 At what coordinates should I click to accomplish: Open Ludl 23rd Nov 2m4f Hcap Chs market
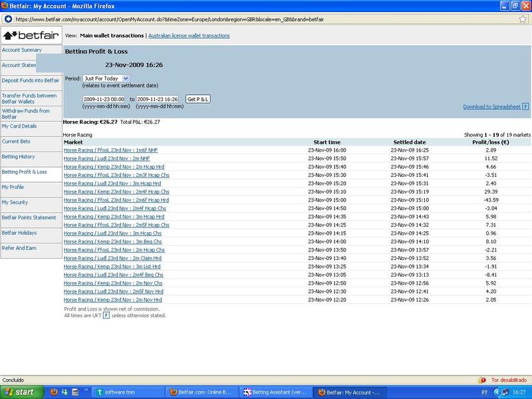point(115,208)
